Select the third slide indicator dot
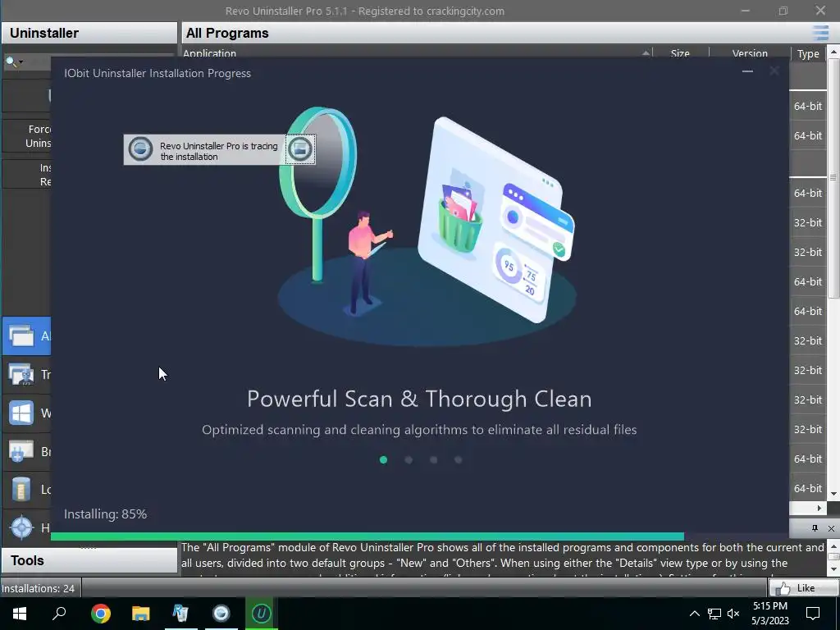This screenshot has height=630, width=840. point(433,459)
